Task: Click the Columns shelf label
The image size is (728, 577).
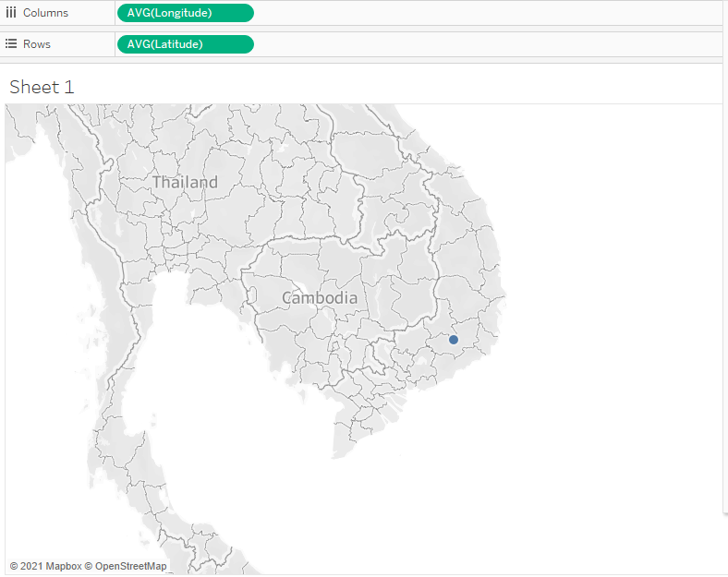Action: (45, 13)
